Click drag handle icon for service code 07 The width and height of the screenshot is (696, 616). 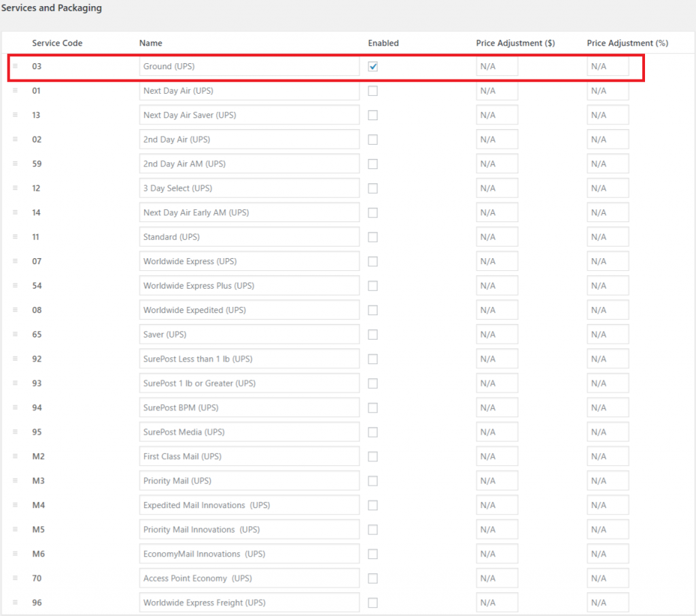click(15, 261)
